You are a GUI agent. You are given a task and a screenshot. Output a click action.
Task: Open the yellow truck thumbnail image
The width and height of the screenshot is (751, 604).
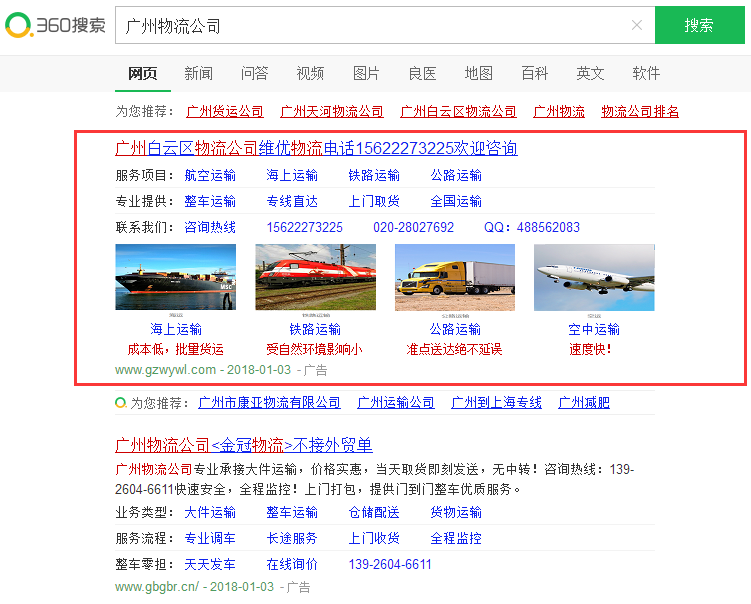point(455,277)
